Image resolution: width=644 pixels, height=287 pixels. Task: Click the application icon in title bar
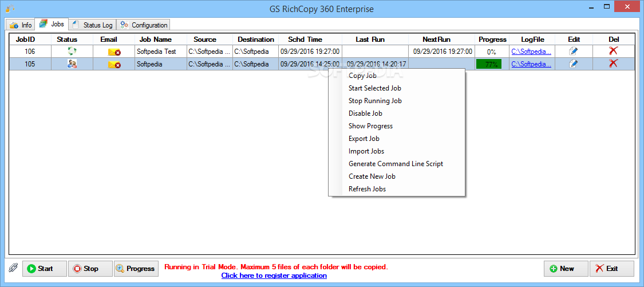tap(10, 8)
